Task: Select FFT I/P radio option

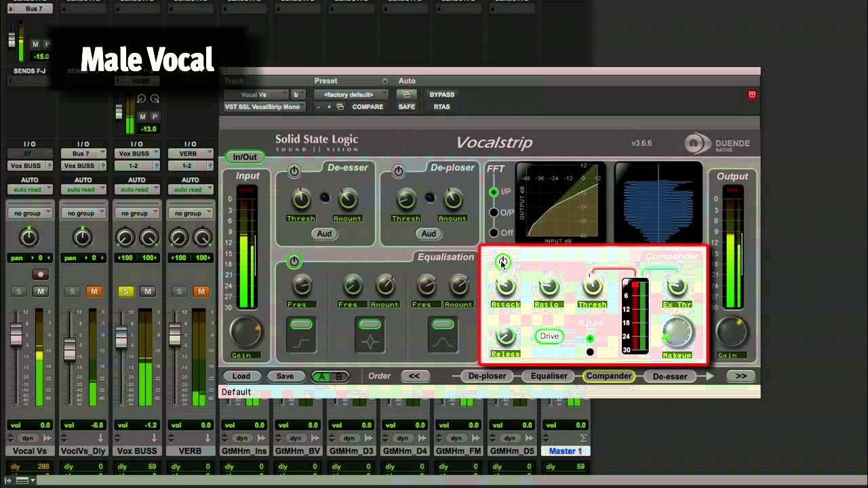Action: click(494, 192)
